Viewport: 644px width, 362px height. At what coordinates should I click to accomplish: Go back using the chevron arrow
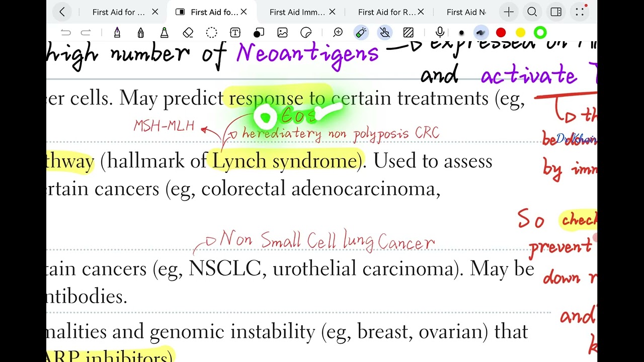click(62, 12)
